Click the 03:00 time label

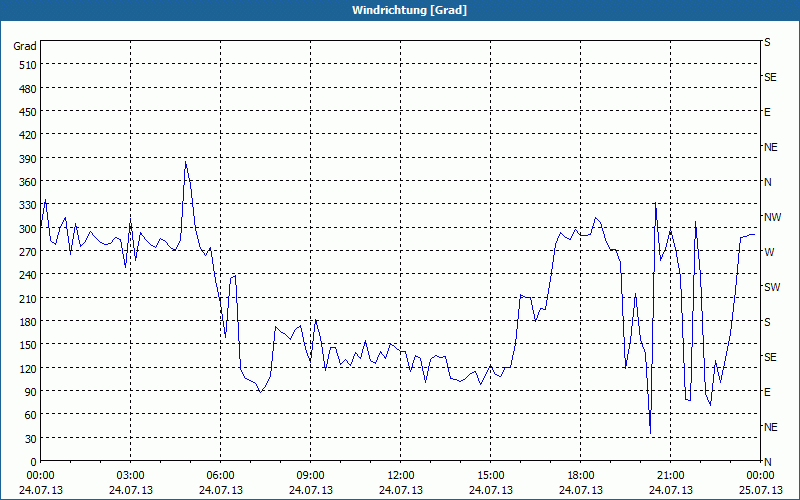pos(131,476)
